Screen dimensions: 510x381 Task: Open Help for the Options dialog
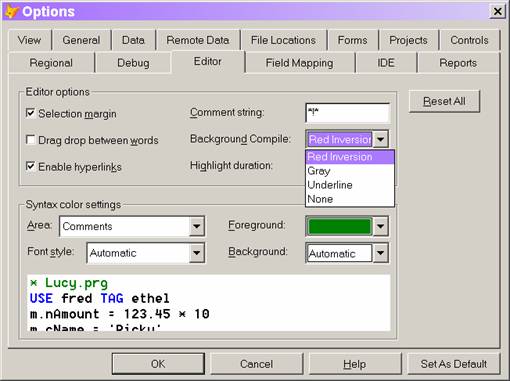pos(355,364)
